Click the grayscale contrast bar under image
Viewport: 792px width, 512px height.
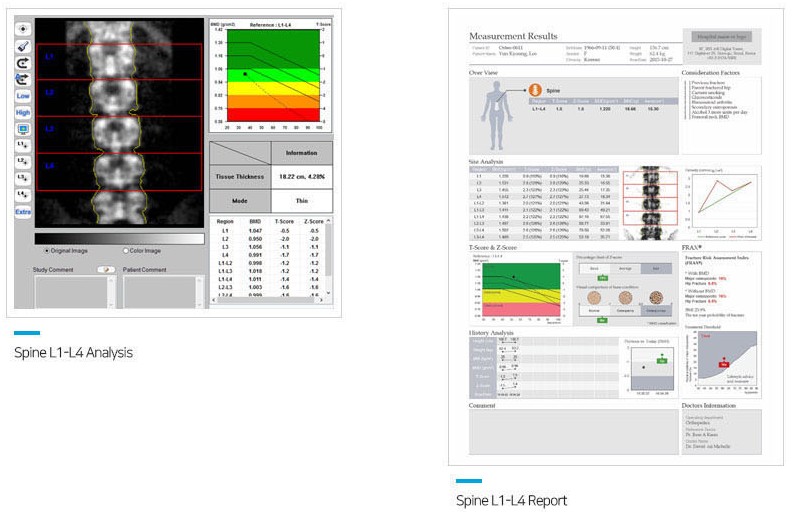pyautogui.click(x=120, y=239)
